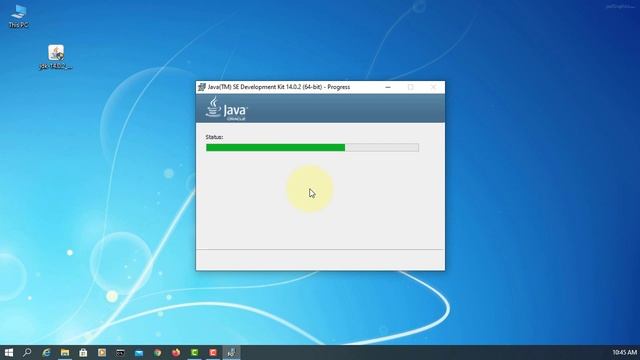Launch Firefox from taskbar

176,352
